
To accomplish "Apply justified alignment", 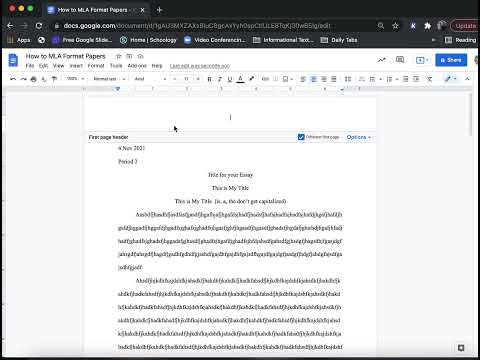I will coord(334,79).
